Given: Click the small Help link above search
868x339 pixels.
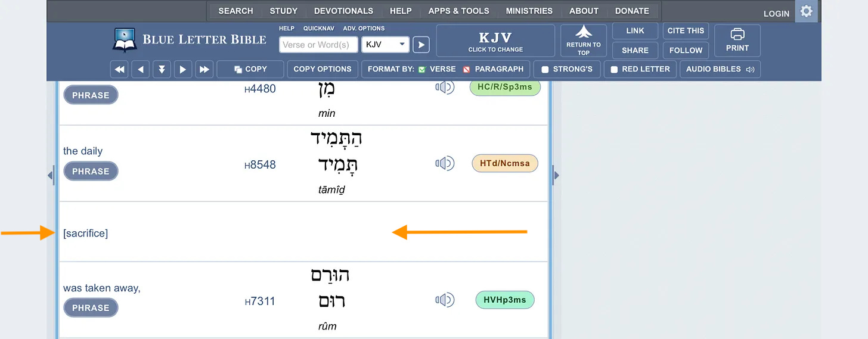Looking at the screenshot, I should (x=287, y=28).
